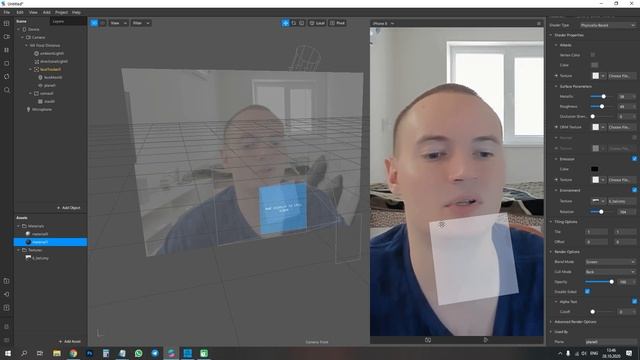Open the View menu in menu bar
Viewport: 640px width, 360px height.
click(x=33, y=12)
